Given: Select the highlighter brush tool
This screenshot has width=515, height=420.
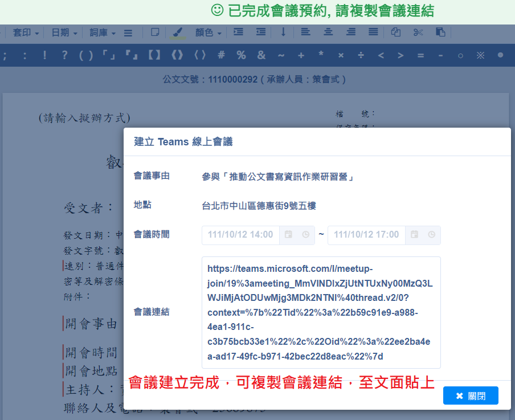Looking at the screenshot, I should [x=178, y=32].
